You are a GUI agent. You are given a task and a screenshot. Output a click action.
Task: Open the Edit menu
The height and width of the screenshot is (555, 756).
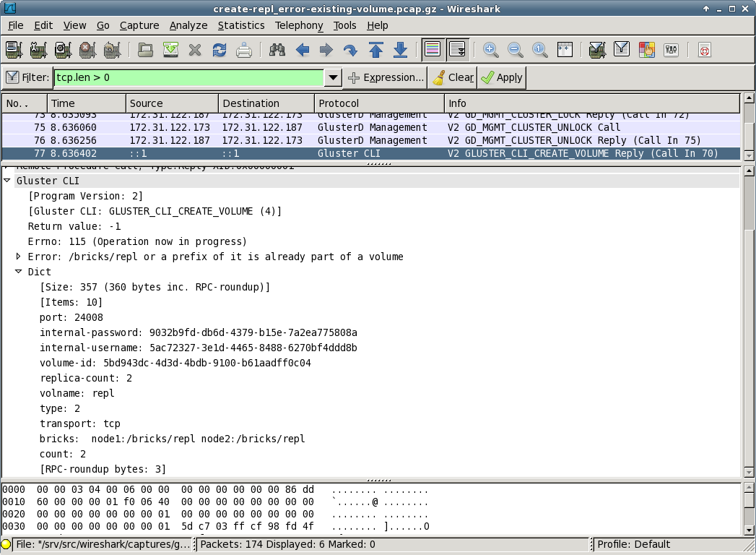(43, 25)
